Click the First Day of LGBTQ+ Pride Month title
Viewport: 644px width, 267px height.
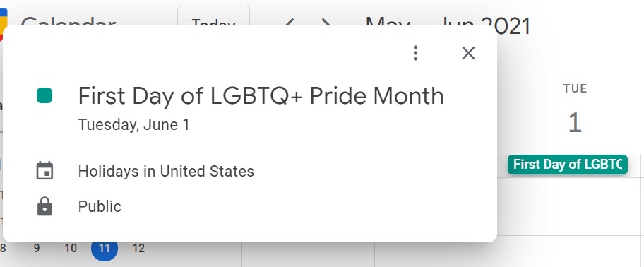(x=261, y=95)
